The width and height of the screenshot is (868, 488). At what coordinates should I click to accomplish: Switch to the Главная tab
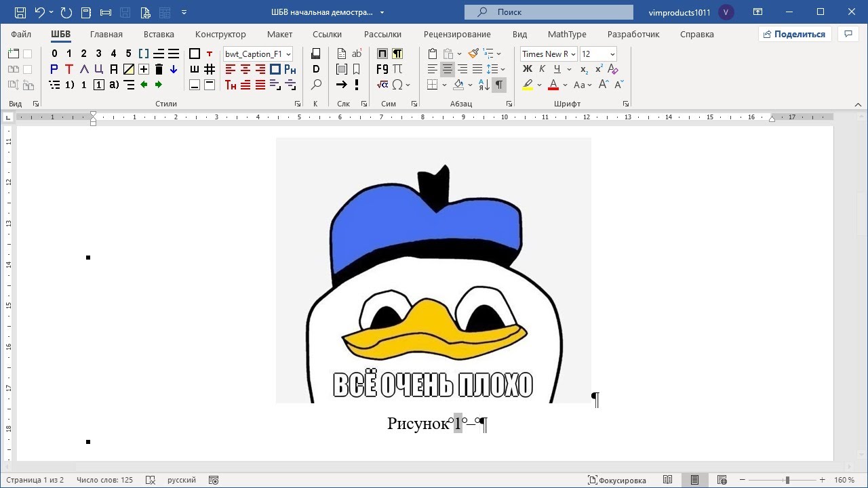(106, 34)
